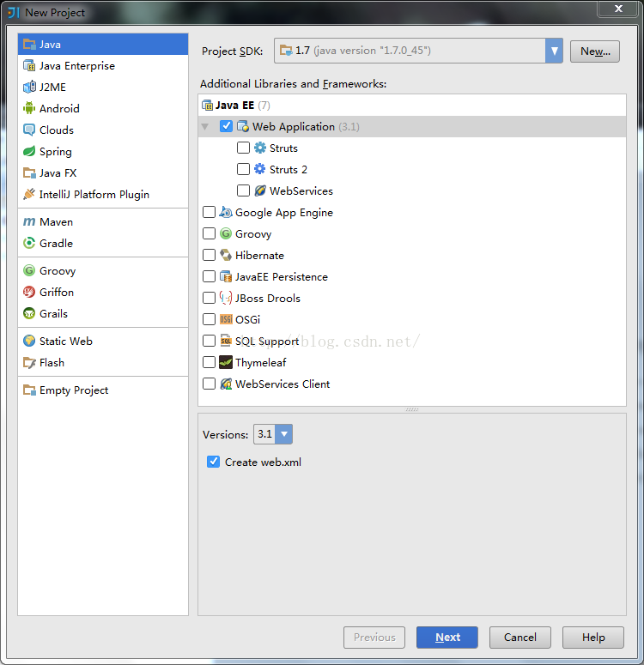Enable the Struts 2 checkbox
Image resolution: width=644 pixels, height=665 pixels.
coord(243,169)
